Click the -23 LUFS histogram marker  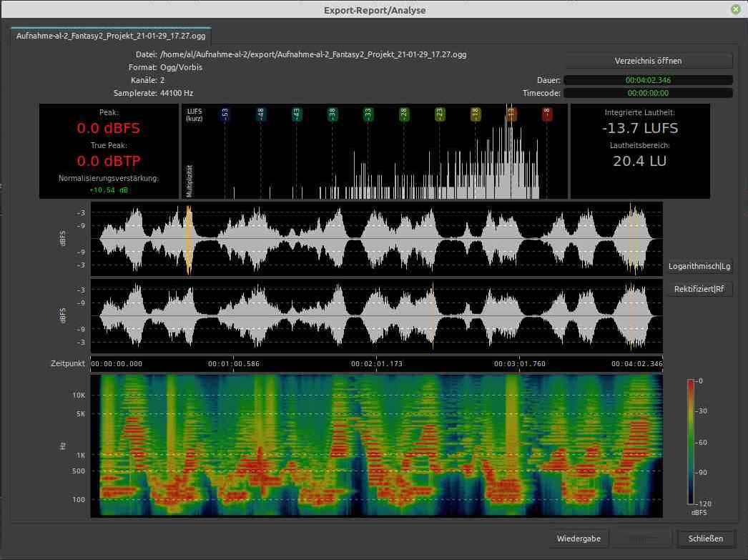[x=440, y=114]
